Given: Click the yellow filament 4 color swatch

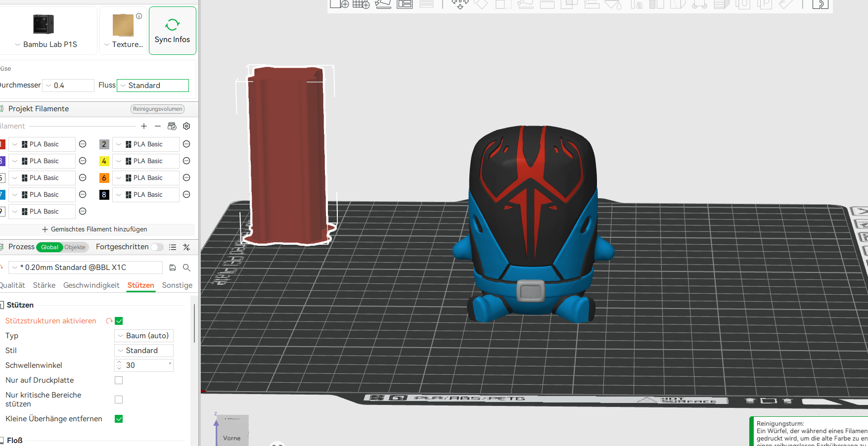Looking at the screenshot, I should (104, 161).
